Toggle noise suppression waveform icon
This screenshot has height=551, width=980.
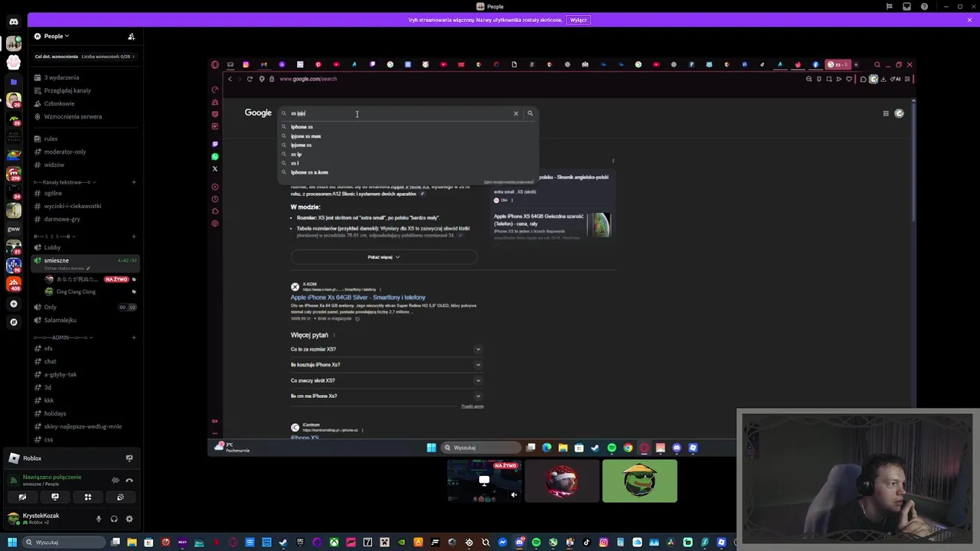(x=115, y=481)
